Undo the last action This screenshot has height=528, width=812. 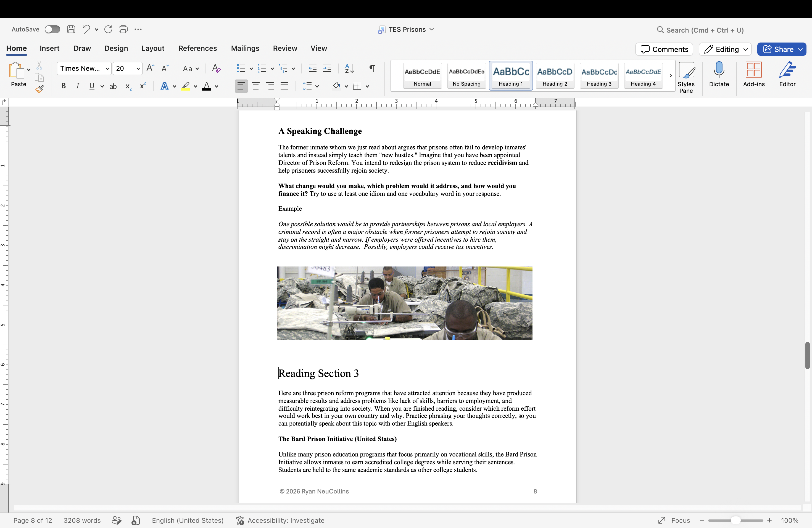86,29
